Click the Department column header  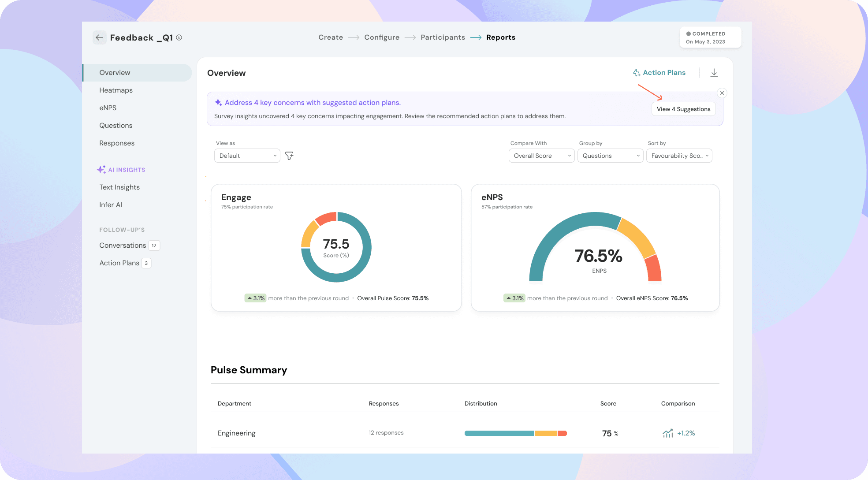click(235, 404)
